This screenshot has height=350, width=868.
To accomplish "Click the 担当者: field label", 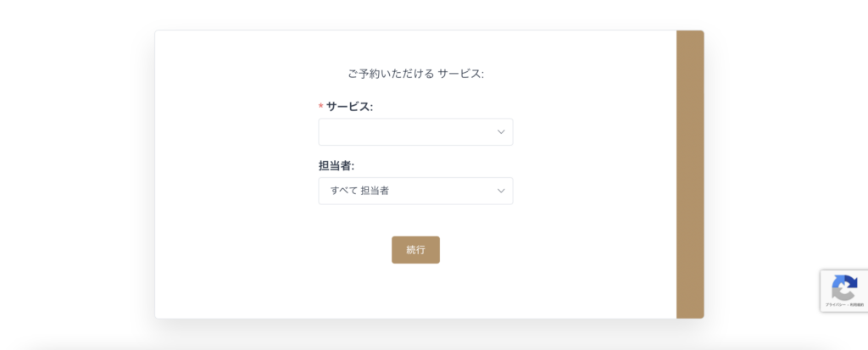I will (337, 165).
